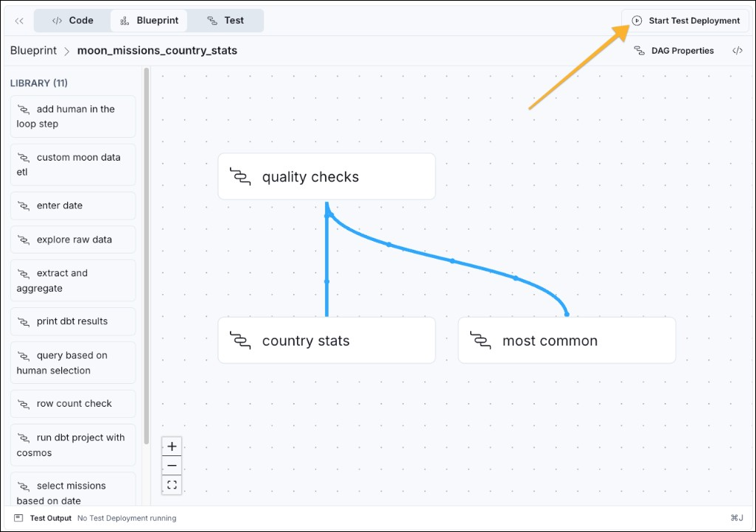Zoom in using the plus control
The width and height of the screenshot is (756, 532).
(x=172, y=446)
